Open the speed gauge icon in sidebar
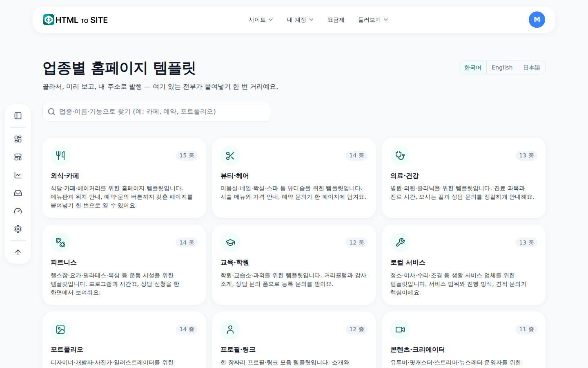The image size is (588, 368). click(18, 211)
